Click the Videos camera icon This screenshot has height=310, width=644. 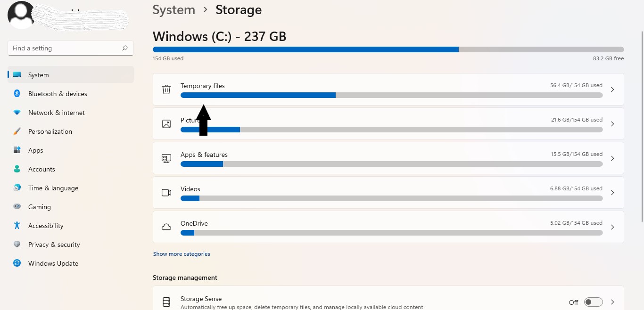166,193
